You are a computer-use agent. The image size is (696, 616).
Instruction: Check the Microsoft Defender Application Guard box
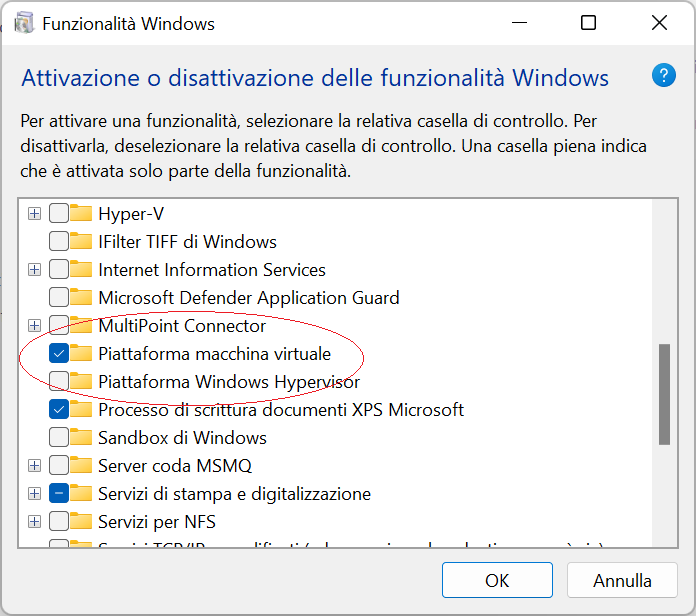pyautogui.click(x=59, y=297)
